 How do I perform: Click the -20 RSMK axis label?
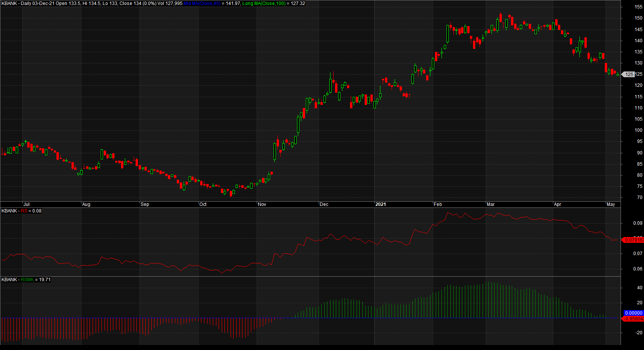[x=639, y=333]
